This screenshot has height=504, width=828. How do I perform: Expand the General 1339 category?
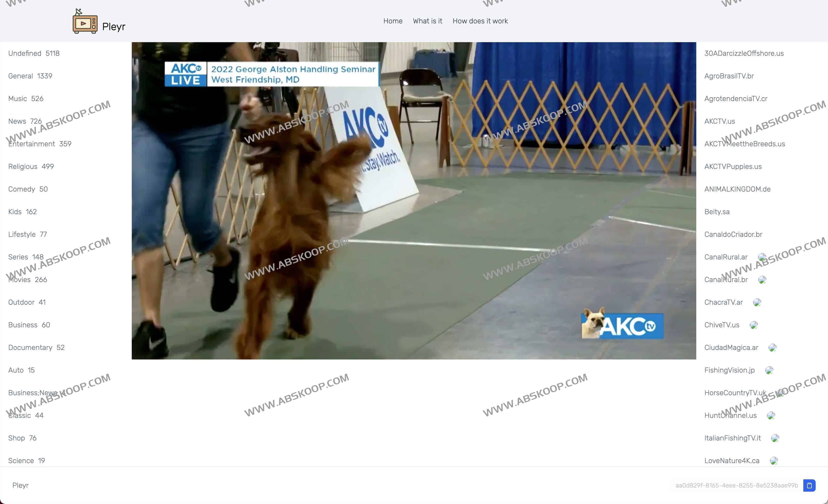click(x=30, y=76)
